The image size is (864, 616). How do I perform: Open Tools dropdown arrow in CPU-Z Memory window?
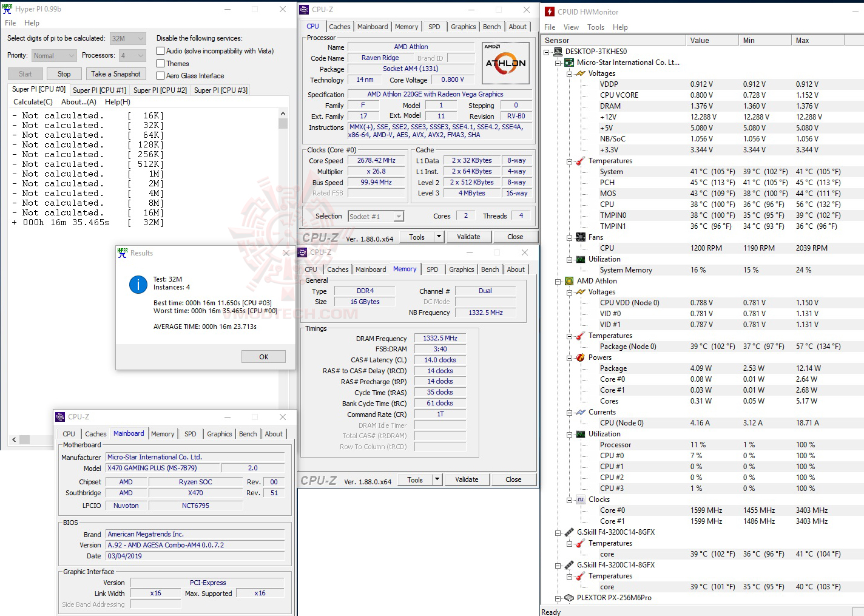click(437, 479)
